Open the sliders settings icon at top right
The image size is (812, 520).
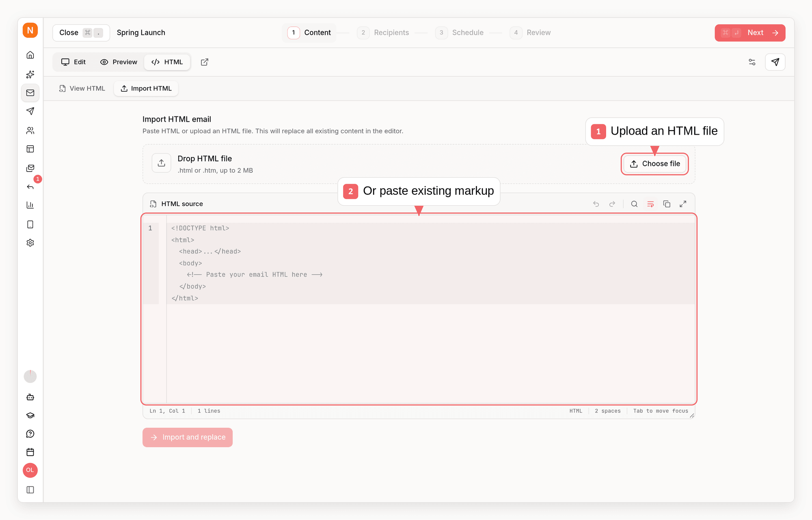tap(752, 62)
